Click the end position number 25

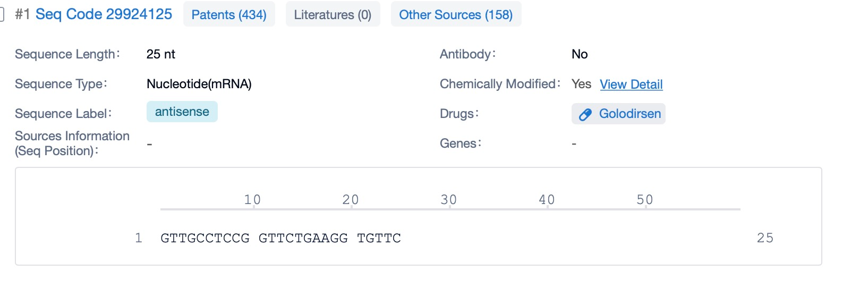765,238
